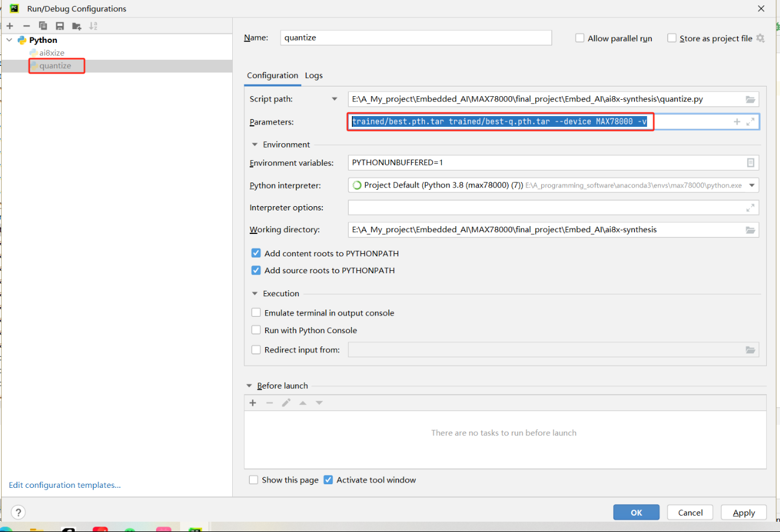Sort configurations alphabetically icon
Screen dimensions: 780x532
click(93, 26)
